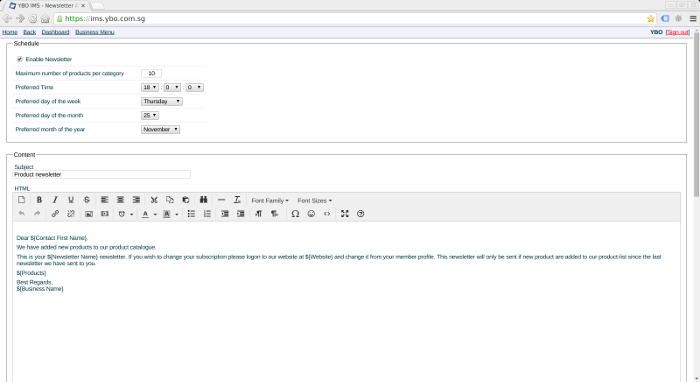Screen dimensions: 700x382
Task: Select the YBO IMS Newsletter browser tab
Action: pyautogui.click(x=48, y=5)
